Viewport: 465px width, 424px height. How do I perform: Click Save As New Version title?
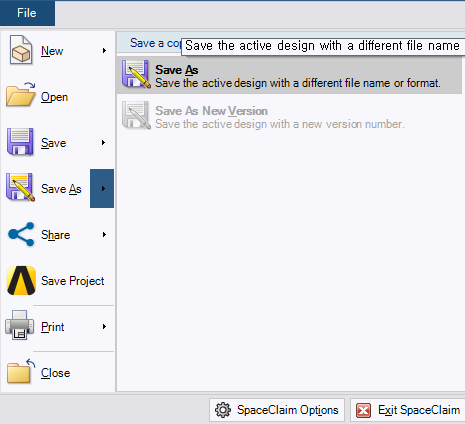211,111
